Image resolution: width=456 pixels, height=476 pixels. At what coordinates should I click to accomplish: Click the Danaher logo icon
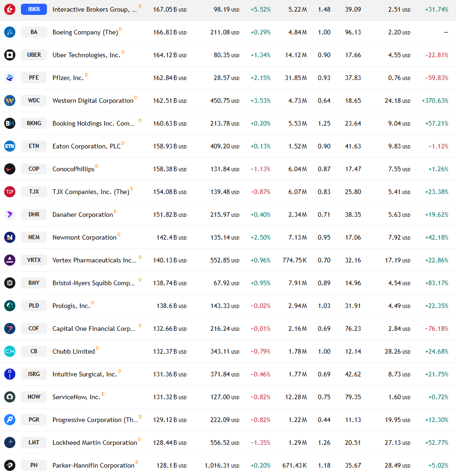[10, 215]
